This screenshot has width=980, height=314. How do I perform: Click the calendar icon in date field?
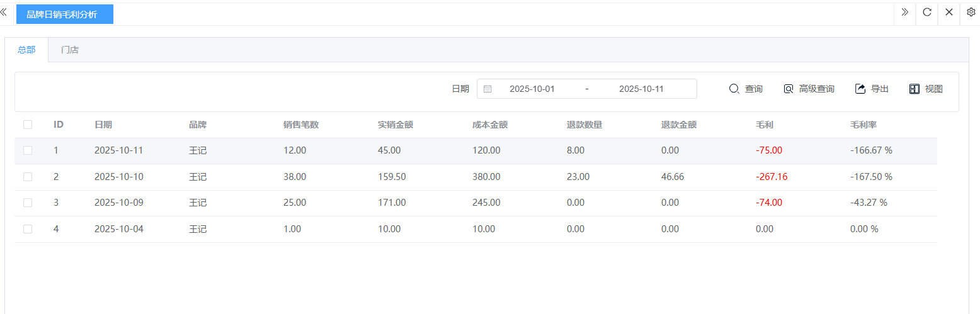click(x=487, y=89)
